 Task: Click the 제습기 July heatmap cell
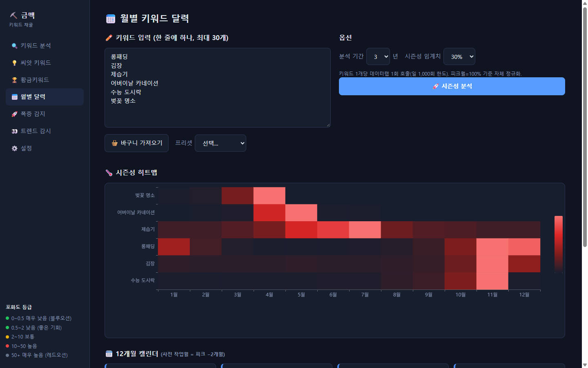coord(365,229)
